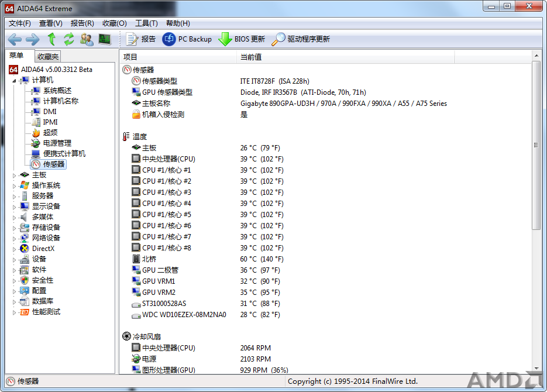Screen dimensions: 547x392
Task: Expand the 服务器 tree node
Action: [x=14, y=197]
